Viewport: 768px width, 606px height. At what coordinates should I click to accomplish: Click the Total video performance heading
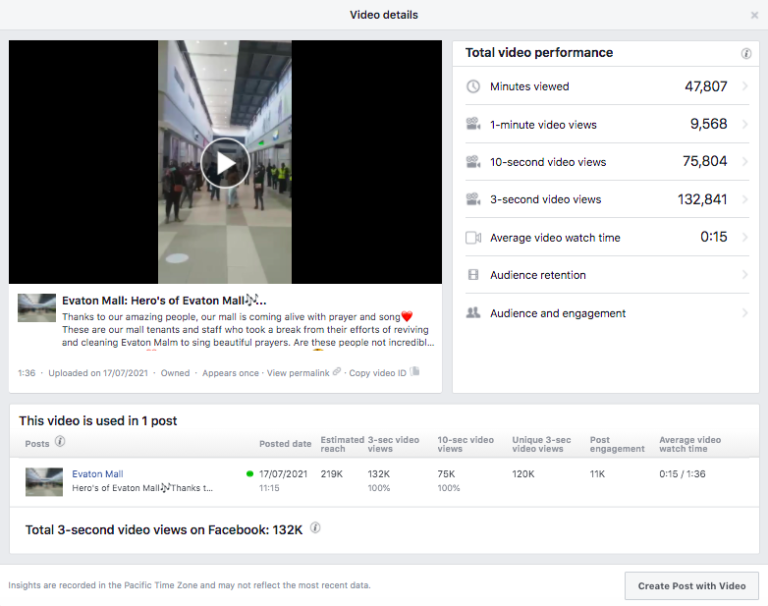[x=539, y=52]
